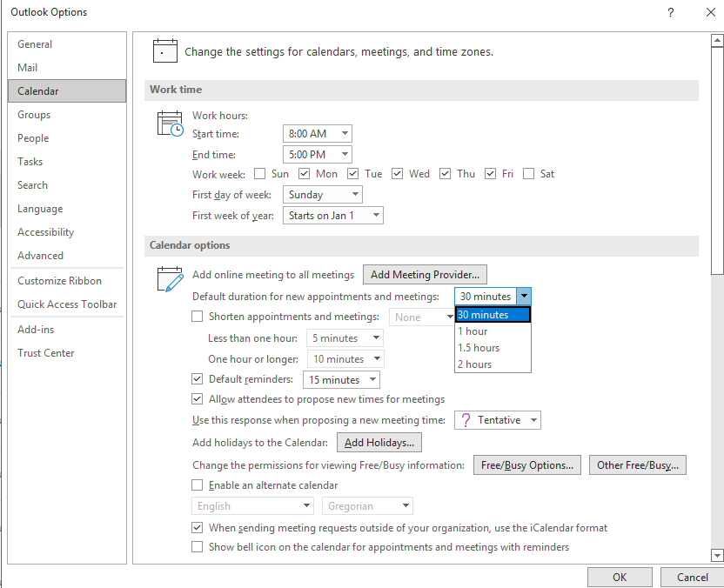Click the Help question mark icon
Viewport: 724px width, 588px height.
pos(669,12)
